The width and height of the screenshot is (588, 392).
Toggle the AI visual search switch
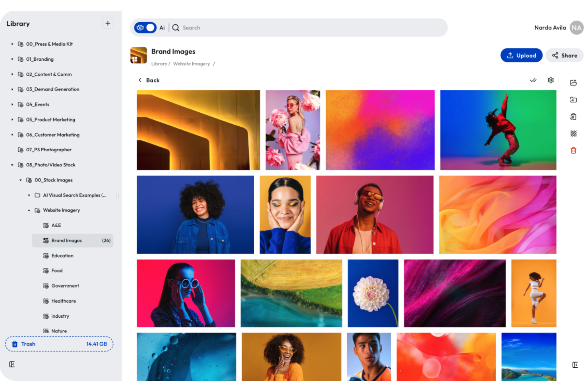click(x=145, y=28)
